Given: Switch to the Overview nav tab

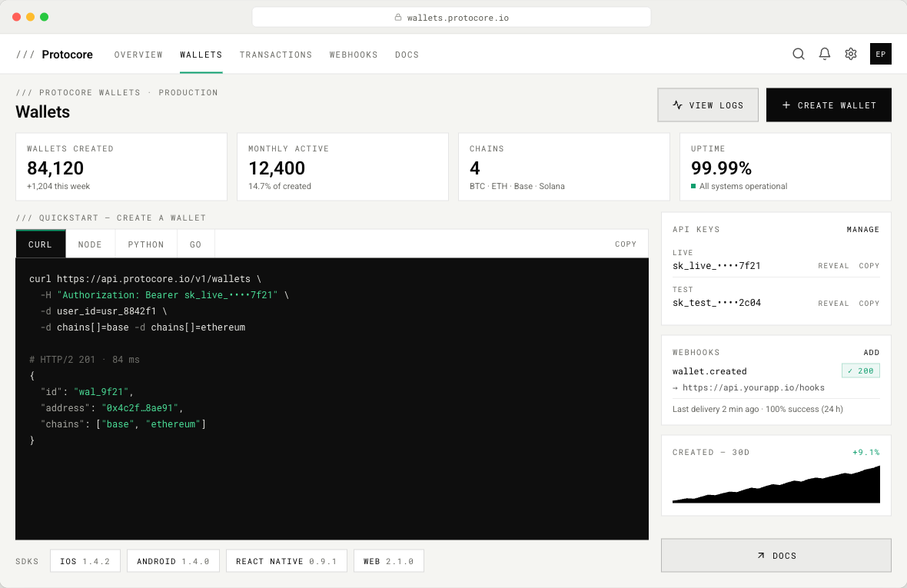Looking at the screenshot, I should [x=138, y=55].
